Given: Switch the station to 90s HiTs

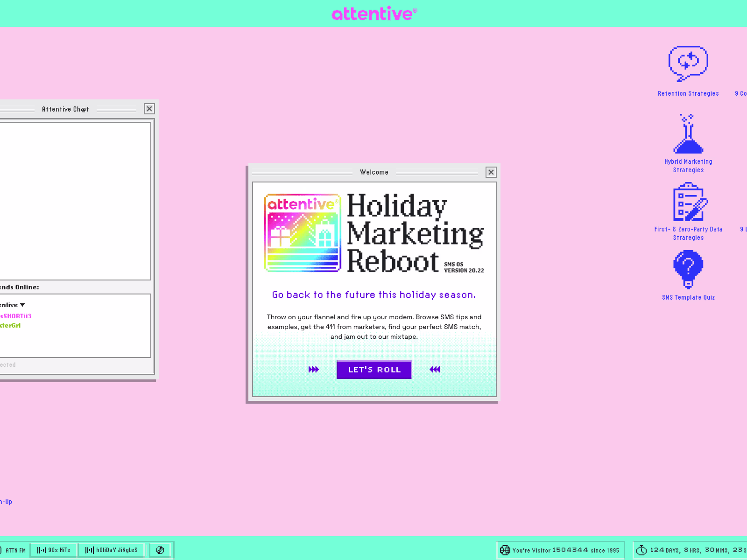Looking at the screenshot, I should [x=53, y=550].
